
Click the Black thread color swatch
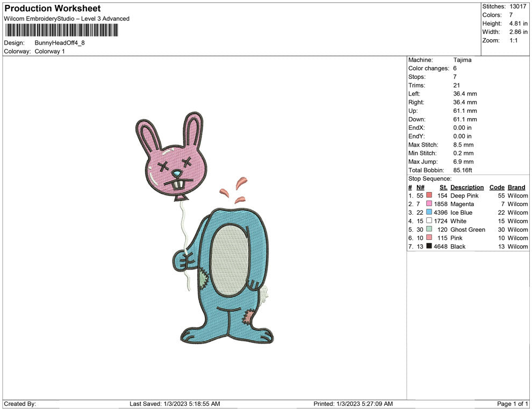[429, 247]
